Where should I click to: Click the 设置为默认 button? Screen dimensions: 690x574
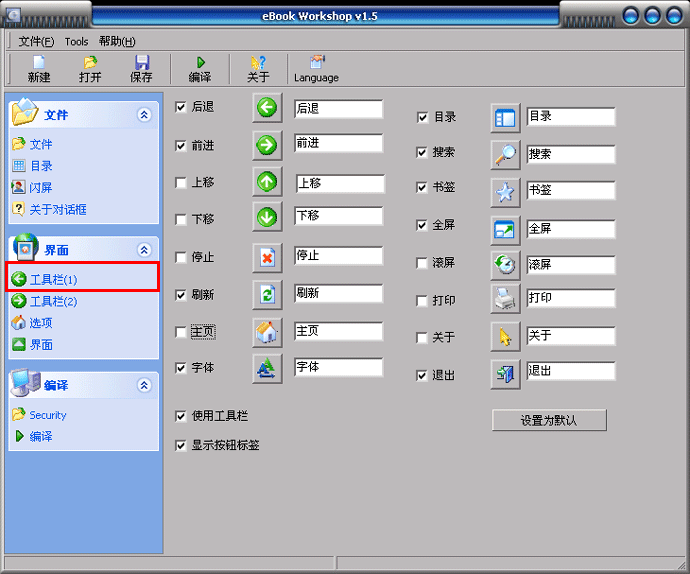point(549,421)
